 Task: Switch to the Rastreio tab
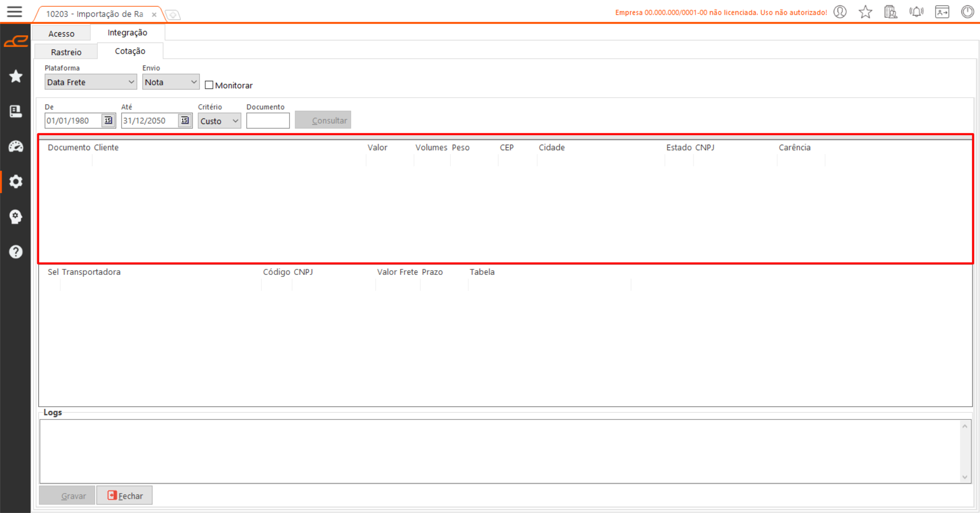(x=66, y=52)
